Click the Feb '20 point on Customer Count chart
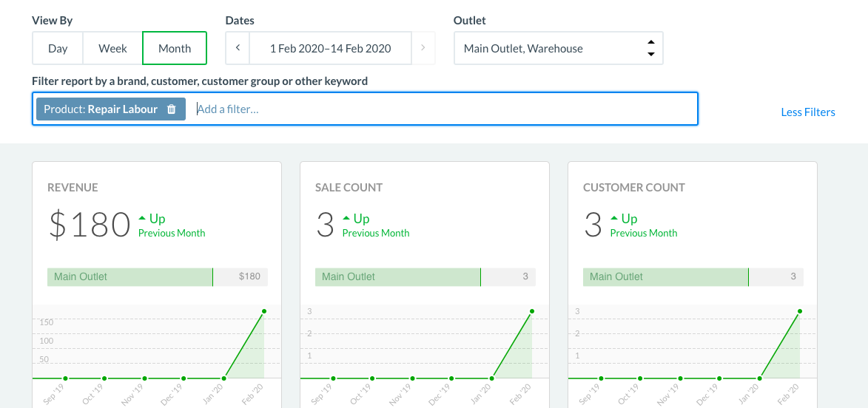868x408 pixels. [800, 311]
